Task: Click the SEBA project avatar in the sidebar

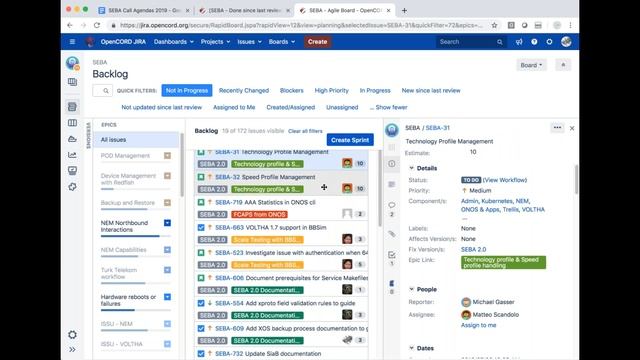Action: click(72, 63)
